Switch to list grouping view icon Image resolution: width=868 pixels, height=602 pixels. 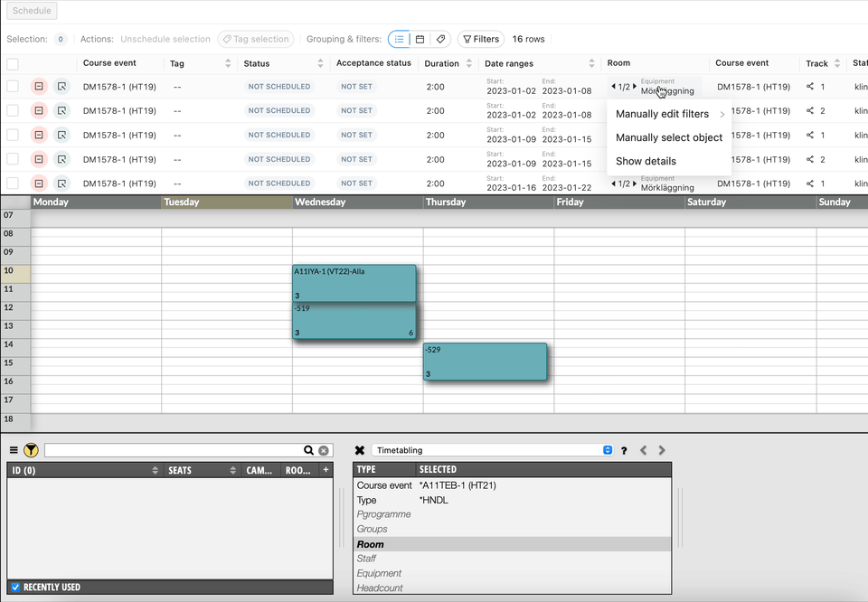399,39
